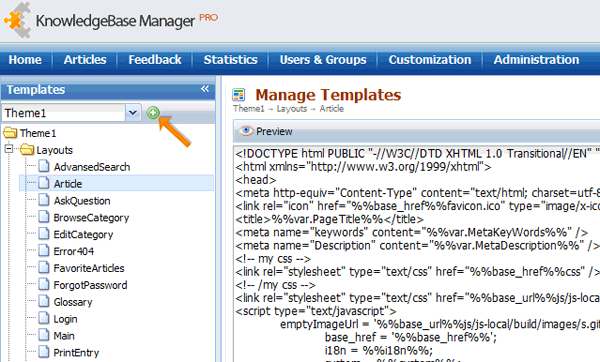Click the EditCategory page icon

click(x=44, y=234)
